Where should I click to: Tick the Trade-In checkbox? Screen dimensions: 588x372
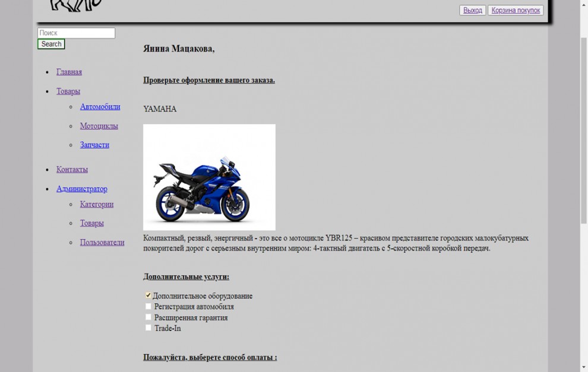coord(148,328)
